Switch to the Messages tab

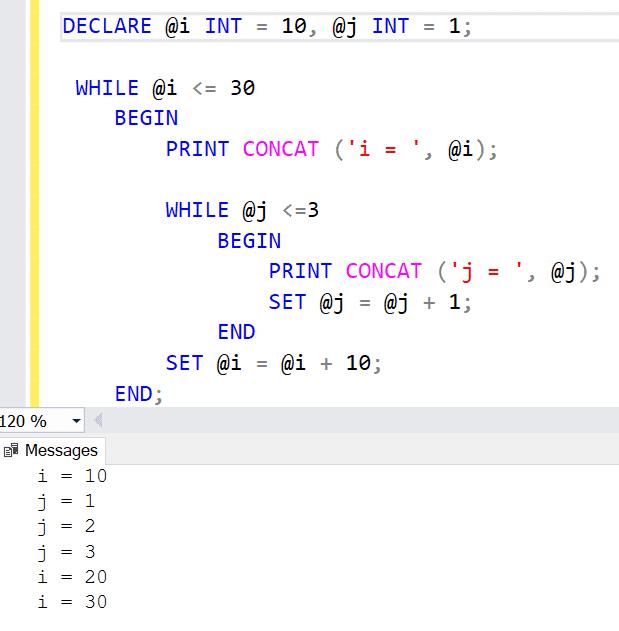pyautogui.click(x=52, y=450)
